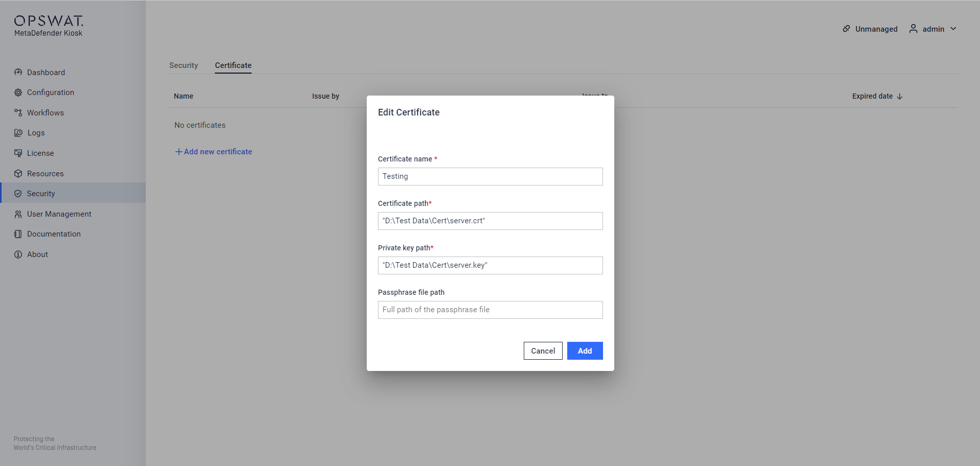Viewport: 980px width, 466px height.
Task: Select Security in the sidebar
Action: point(73,194)
